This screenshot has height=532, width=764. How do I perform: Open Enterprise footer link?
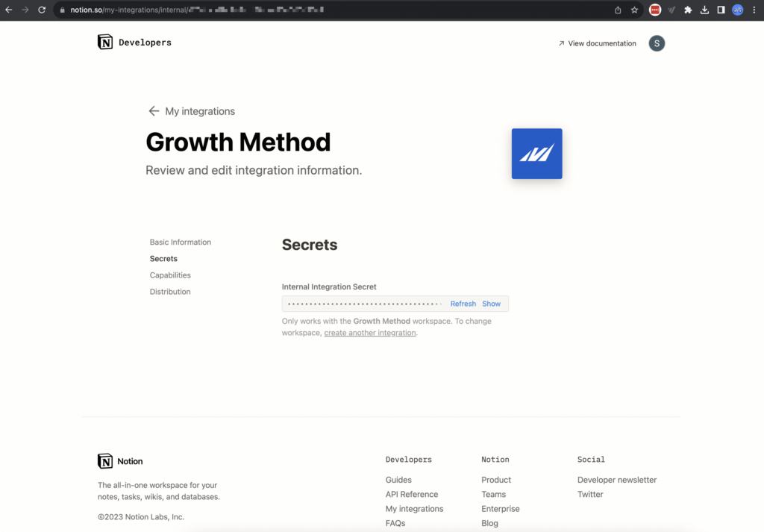[x=501, y=509]
